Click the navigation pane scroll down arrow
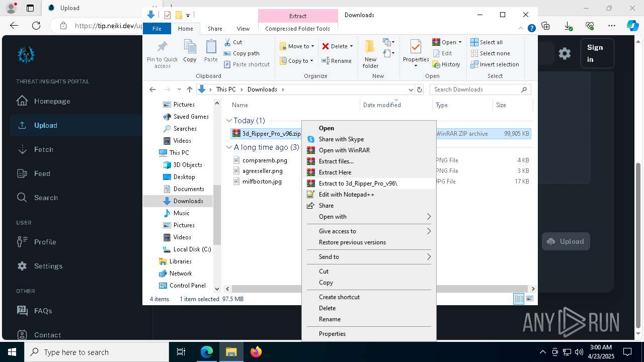644x362 pixels. coord(217,289)
